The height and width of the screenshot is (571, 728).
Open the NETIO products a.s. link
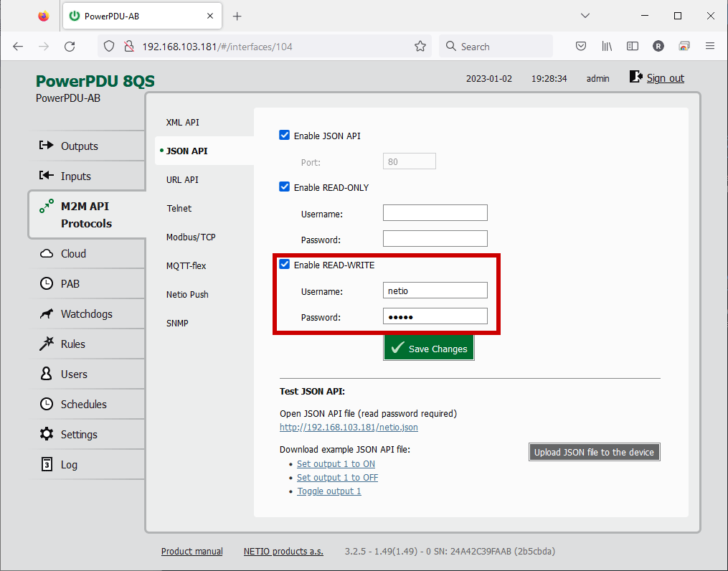click(283, 552)
